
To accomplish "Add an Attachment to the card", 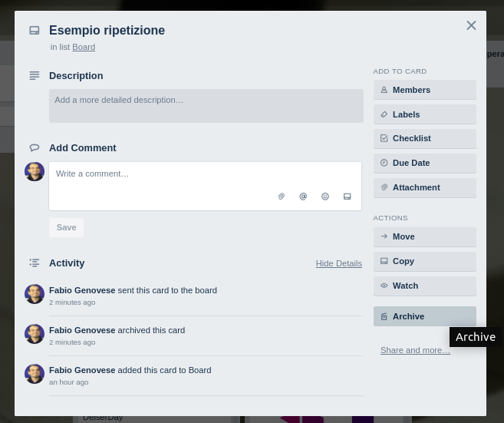I will tap(424, 188).
